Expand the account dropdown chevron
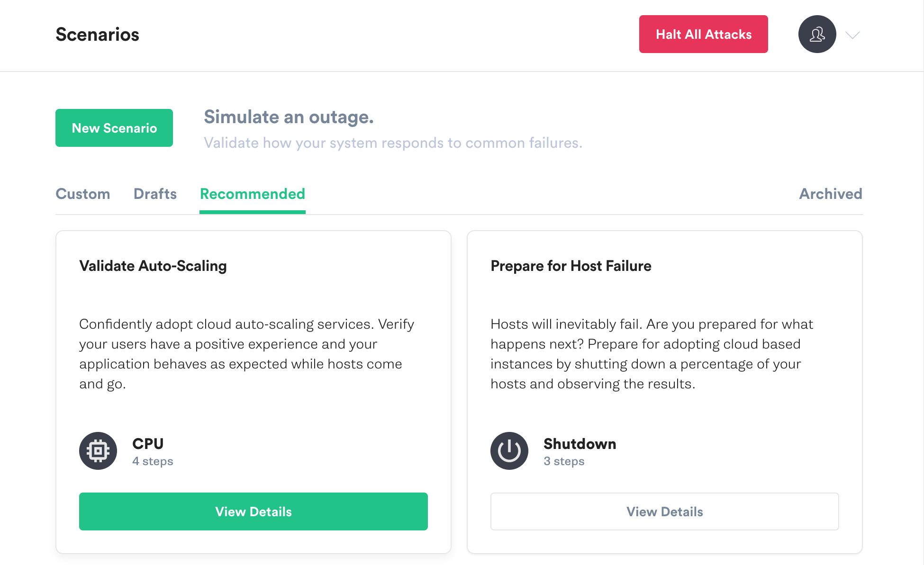This screenshot has width=924, height=565. [x=852, y=35]
